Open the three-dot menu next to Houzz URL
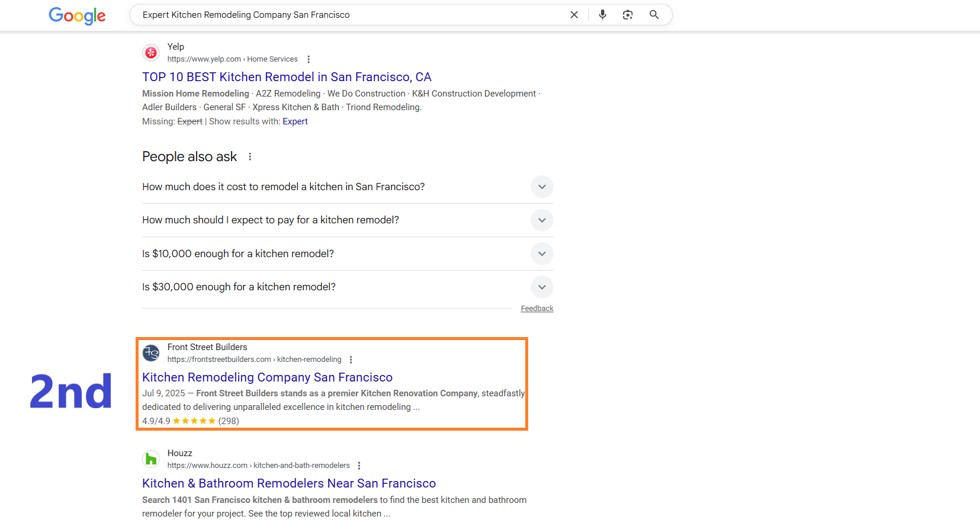This screenshot has height=529, width=980. coord(359,466)
